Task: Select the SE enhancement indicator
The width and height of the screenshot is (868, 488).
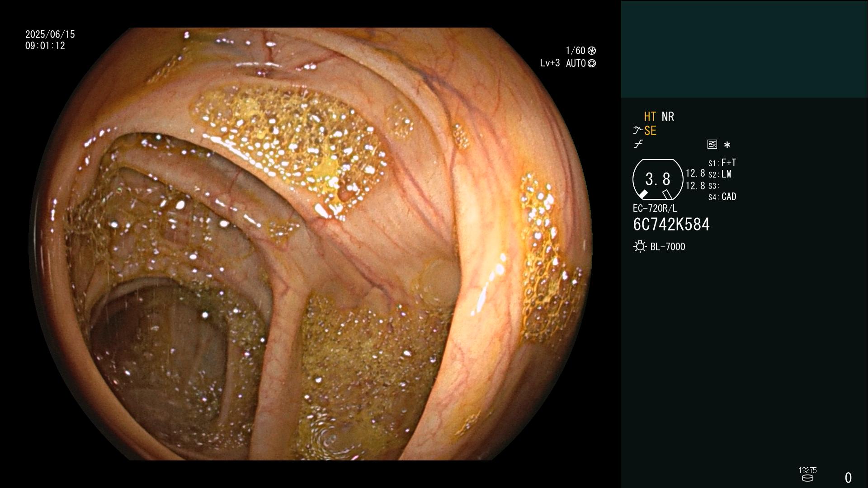Action: tap(650, 131)
